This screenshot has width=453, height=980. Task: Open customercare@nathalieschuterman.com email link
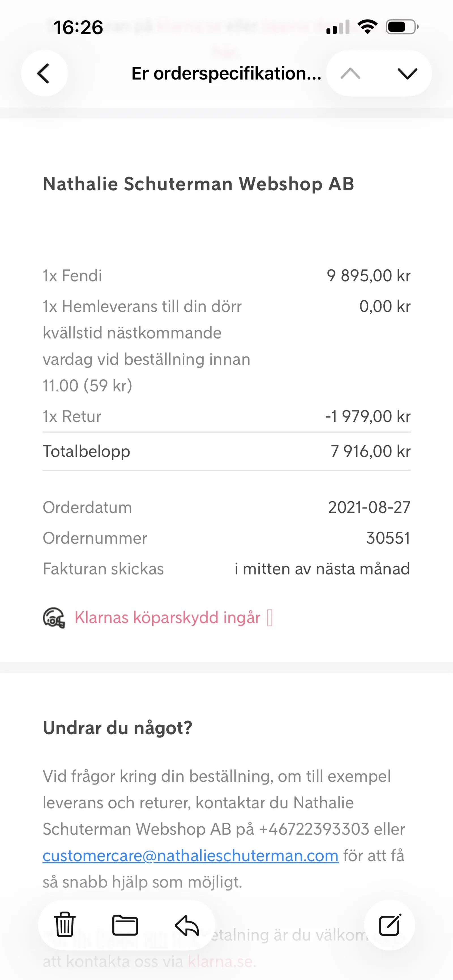pos(191,856)
